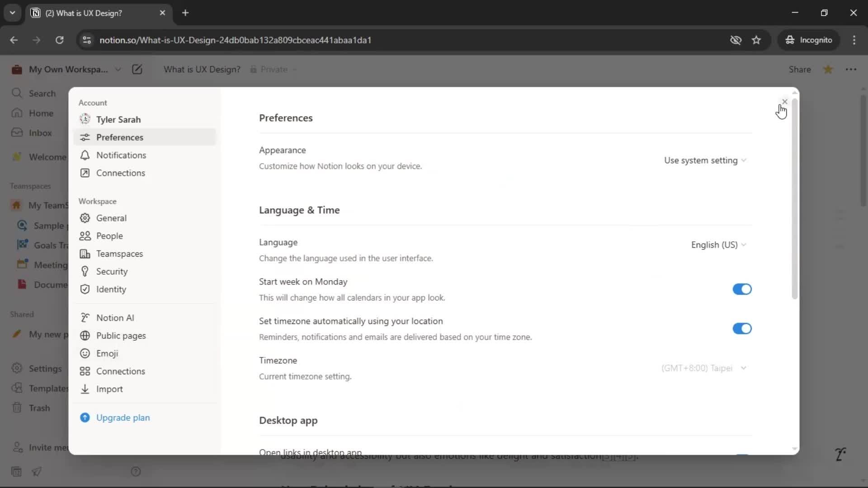Click the Teamspaces building icon

pyautogui.click(x=85, y=253)
